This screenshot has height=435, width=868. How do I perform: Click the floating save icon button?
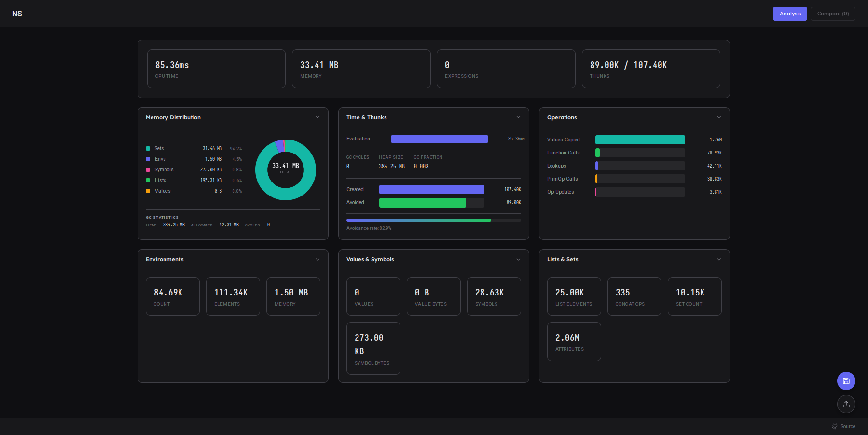point(846,381)
